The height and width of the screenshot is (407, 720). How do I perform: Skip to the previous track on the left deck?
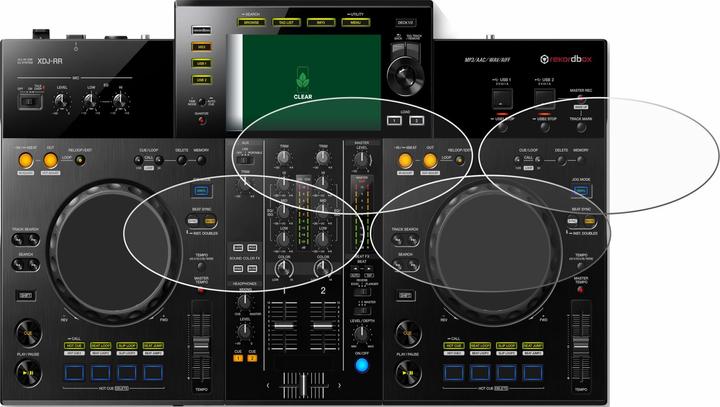[x=18, y=239]
